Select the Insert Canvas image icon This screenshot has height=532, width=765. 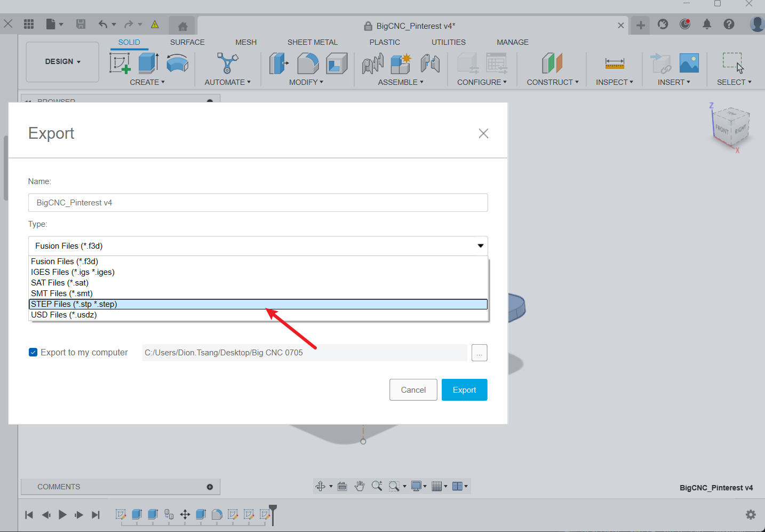[x=689, y=63]
